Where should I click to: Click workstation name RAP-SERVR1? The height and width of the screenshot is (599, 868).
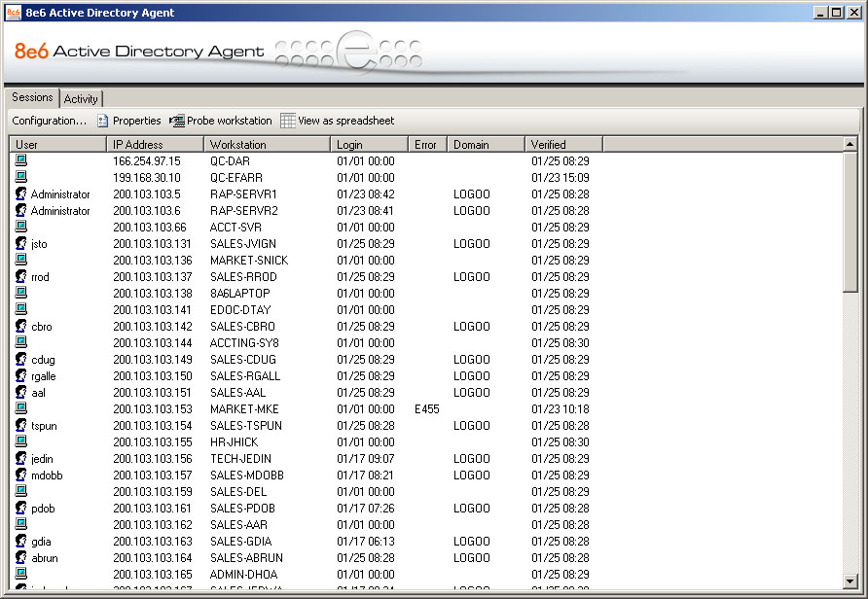(x=243, y=194)
